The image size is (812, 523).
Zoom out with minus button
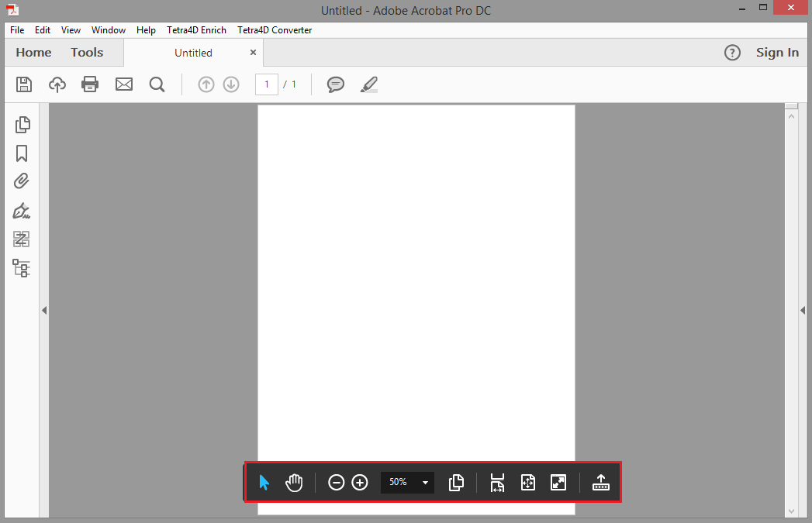[x=336, y=483]
